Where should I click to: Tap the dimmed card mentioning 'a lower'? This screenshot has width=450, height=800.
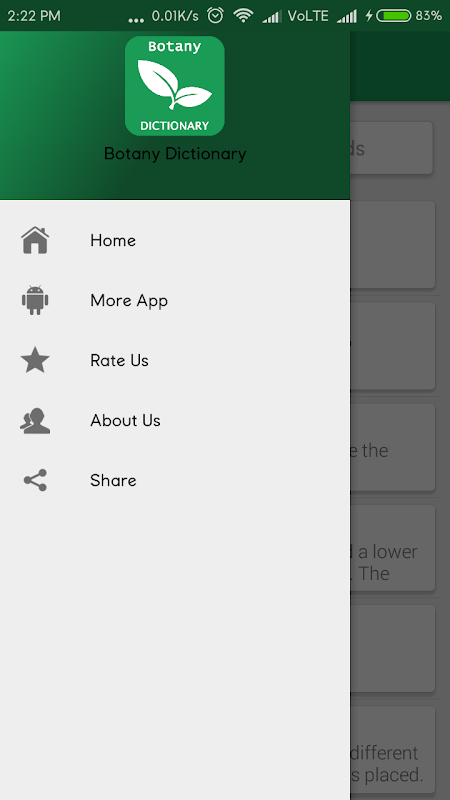tap(392, 547)
